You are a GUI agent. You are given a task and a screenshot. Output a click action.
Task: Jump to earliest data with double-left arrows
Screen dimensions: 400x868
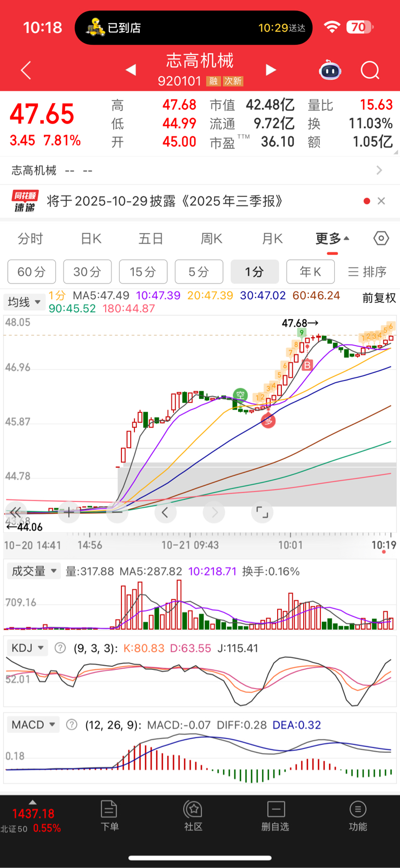tap(16, 512)
